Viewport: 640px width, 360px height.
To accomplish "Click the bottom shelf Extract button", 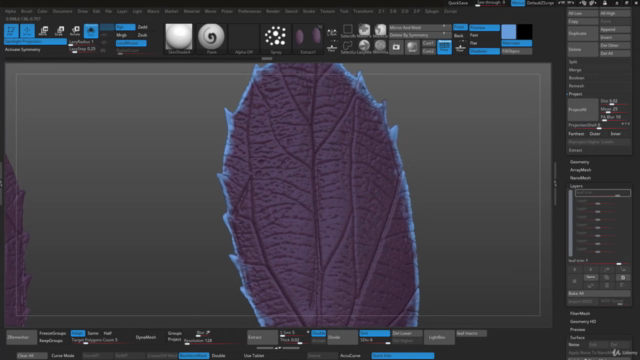I will pos(262,337).
